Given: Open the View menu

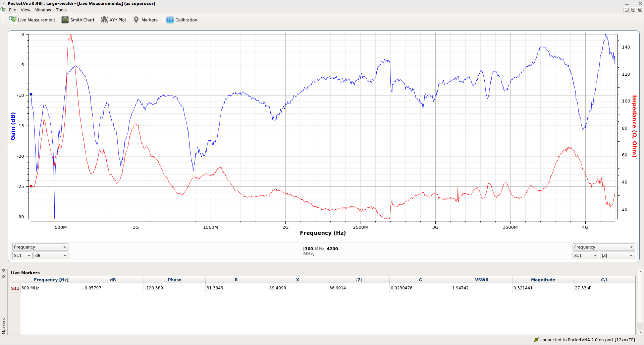Looking at the screenshot, I should (25, 10).
